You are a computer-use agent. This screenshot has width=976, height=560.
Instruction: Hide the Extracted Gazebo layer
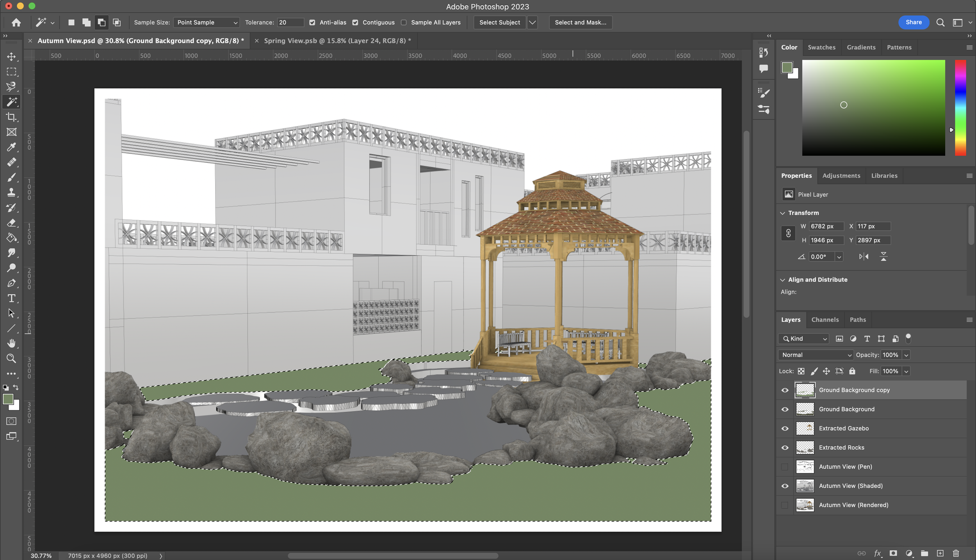click(x=785, y=428)
